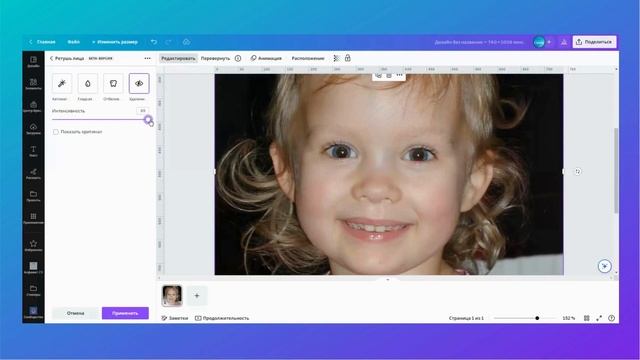Open grid view of pages

tap(587, 318)
